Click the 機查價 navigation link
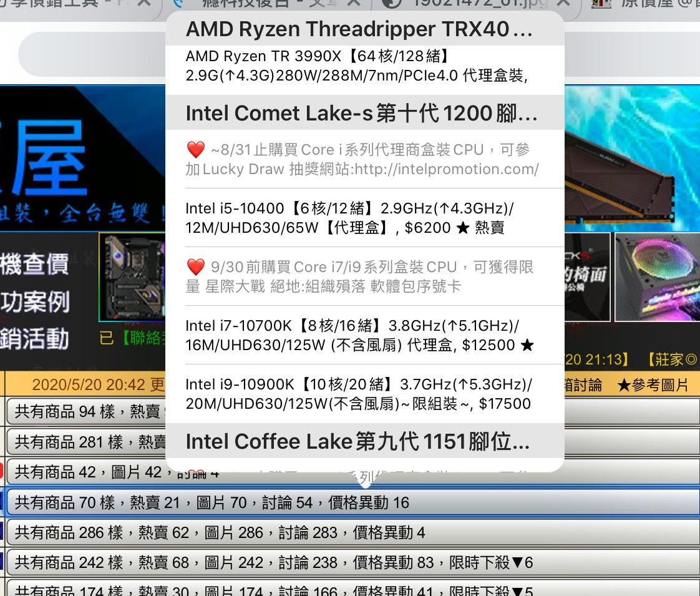Screen dimensions: 700x596 [x=34, y=264]
